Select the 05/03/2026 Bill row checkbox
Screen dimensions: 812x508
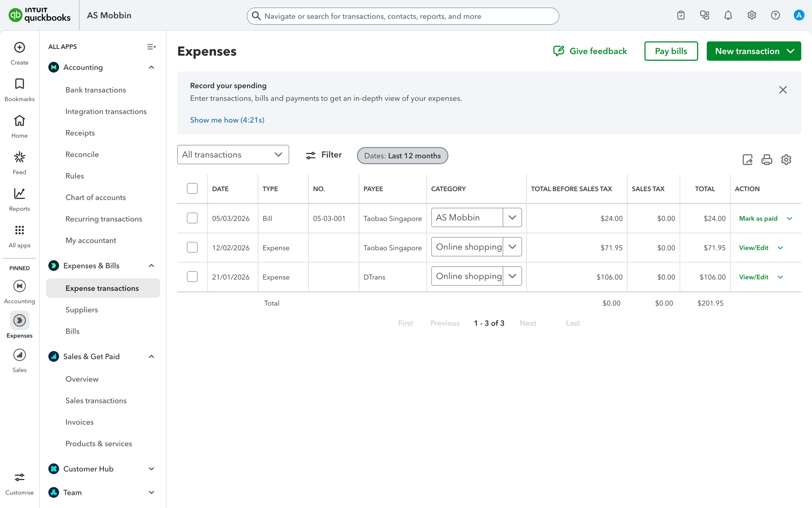[x=192, y=218]
